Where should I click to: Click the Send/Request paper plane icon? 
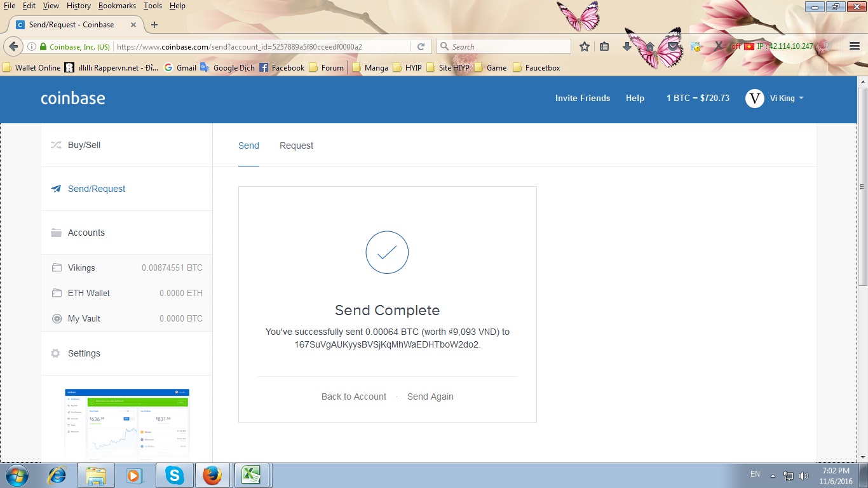[56, 189]
